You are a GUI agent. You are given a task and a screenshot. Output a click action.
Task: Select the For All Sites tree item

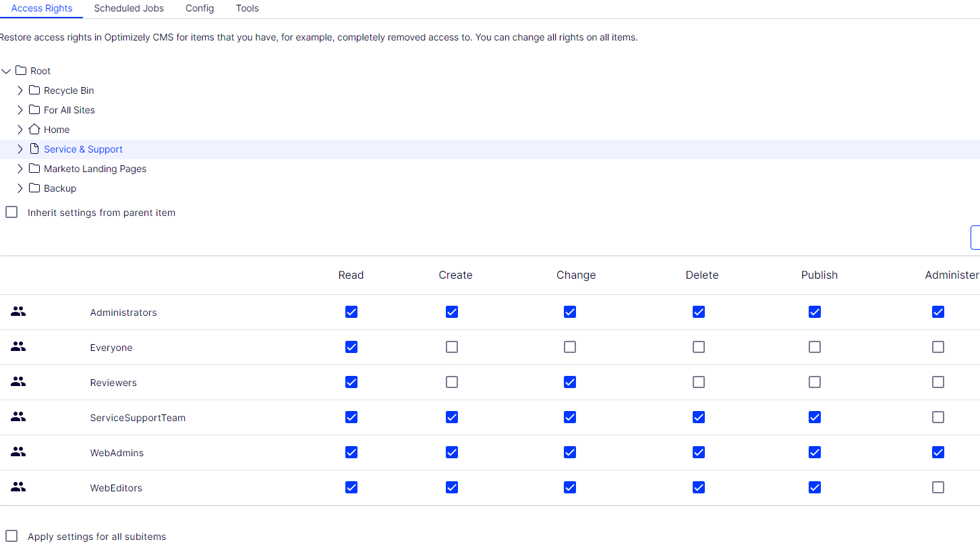pyautogui.click(x=69, y=110)
